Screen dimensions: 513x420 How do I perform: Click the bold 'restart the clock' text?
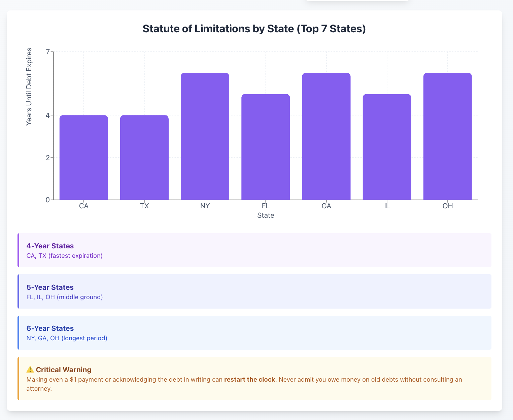tap(250, 380)
